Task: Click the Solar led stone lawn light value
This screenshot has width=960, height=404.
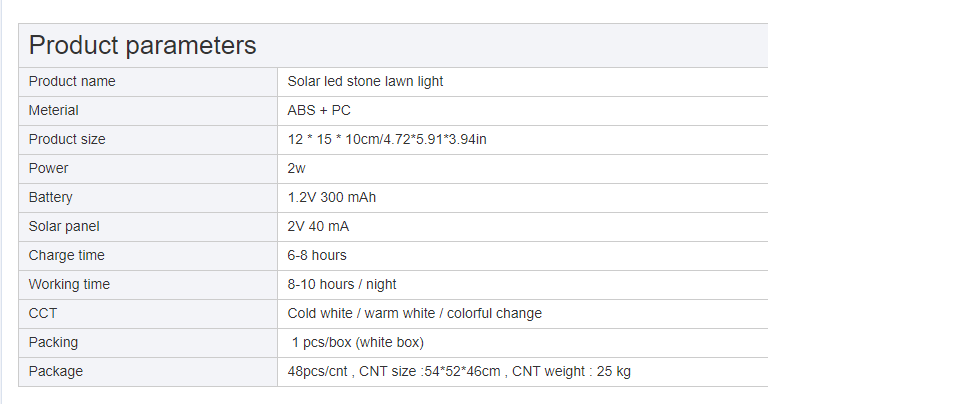Action: click(365, 81)
